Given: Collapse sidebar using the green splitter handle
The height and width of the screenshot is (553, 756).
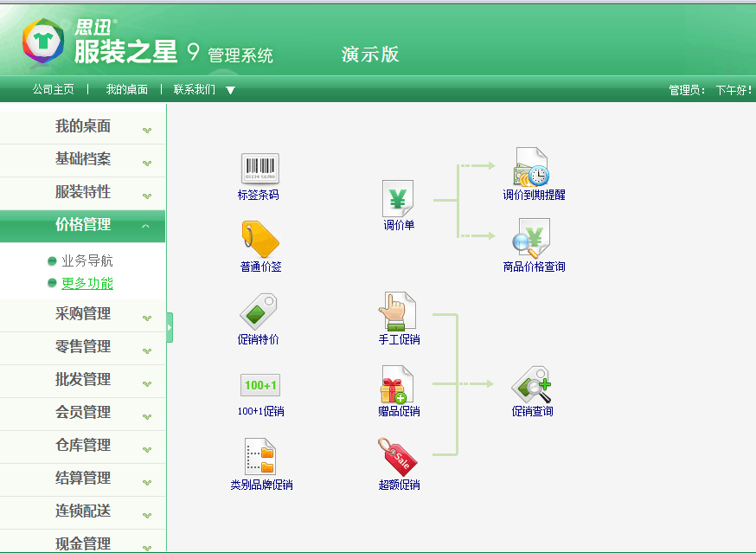Looking at the screenshot, I should tap(170, 328).
